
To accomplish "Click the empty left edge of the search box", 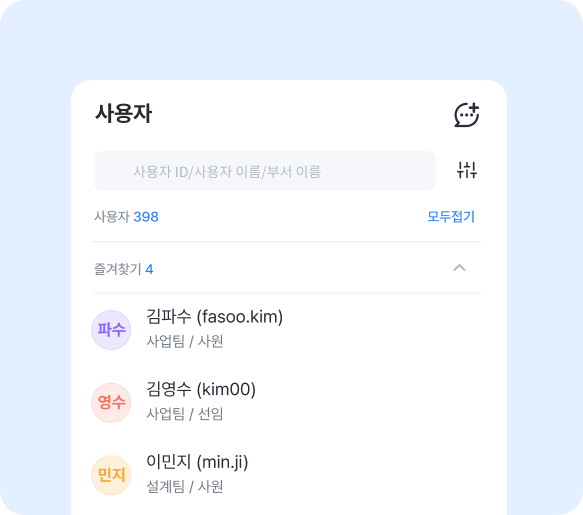I will 112,171.
